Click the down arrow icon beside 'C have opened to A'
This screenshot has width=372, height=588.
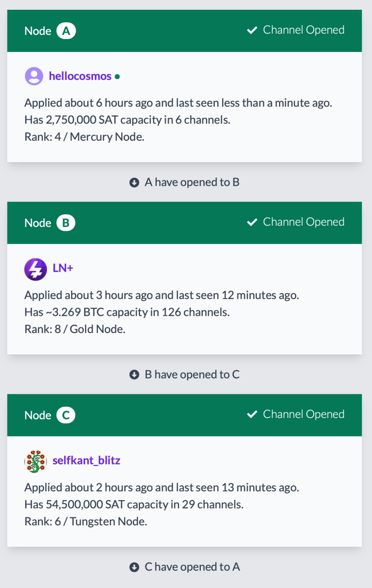[x=134, y=567]
